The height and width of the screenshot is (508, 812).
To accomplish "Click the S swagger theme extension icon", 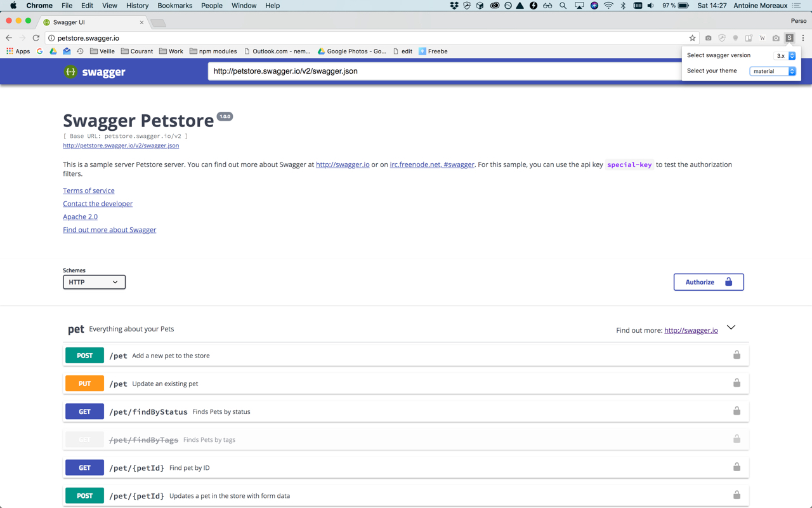I will pyautogui.click(x=789, y=38).
